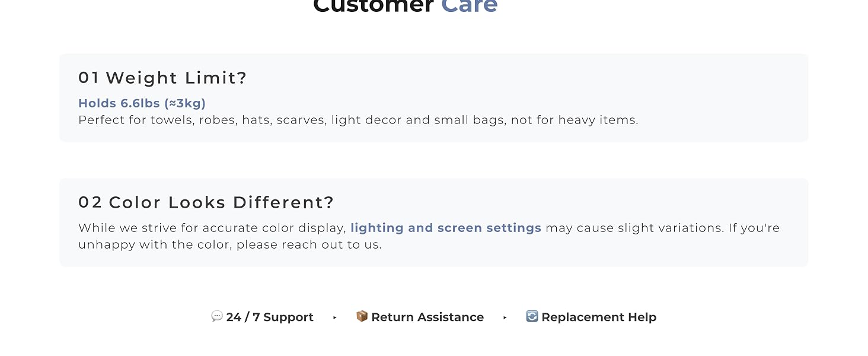Select the Replacement Help label
This screenshot has height=356, width=868.
[599, 317]
